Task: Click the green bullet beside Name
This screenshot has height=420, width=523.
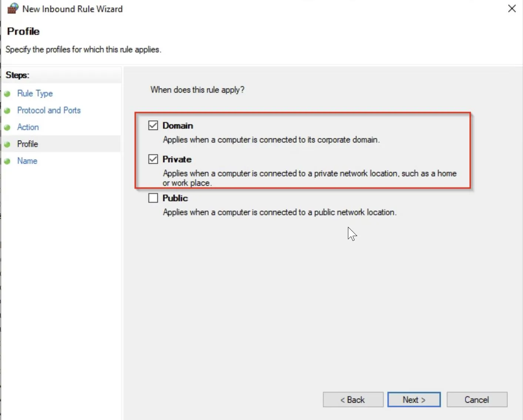Action: 7,161
